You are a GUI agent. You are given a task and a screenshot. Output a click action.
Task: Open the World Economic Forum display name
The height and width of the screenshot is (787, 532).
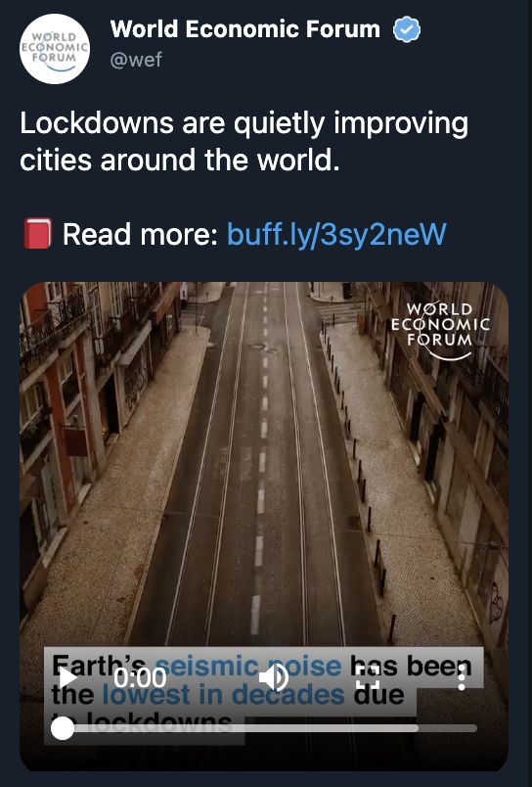click(x=245, y=29)
